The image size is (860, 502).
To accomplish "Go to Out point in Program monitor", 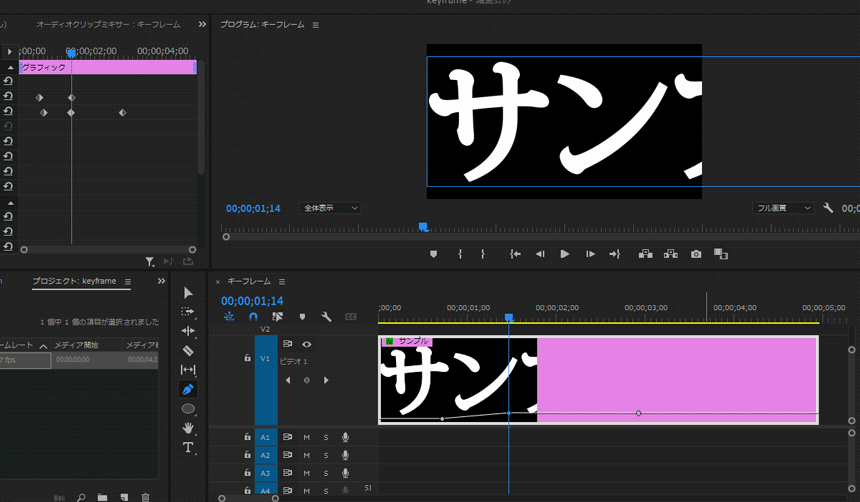I will click(615, 254).
